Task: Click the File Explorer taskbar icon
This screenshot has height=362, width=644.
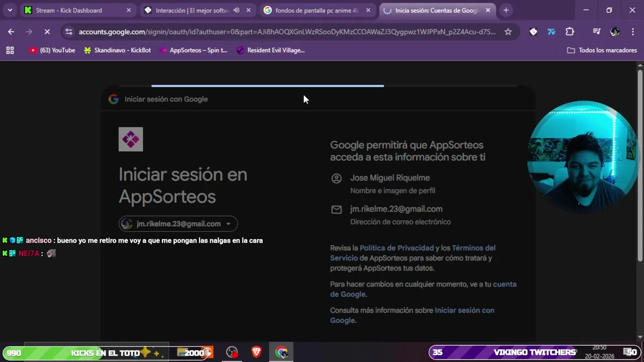Action: (x=184, y=352)
